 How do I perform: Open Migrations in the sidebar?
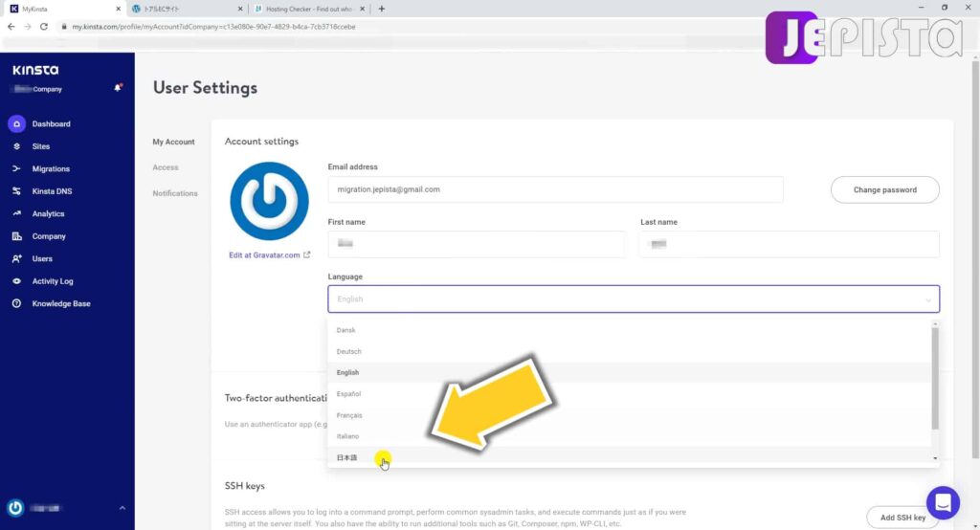coord(51,168)
